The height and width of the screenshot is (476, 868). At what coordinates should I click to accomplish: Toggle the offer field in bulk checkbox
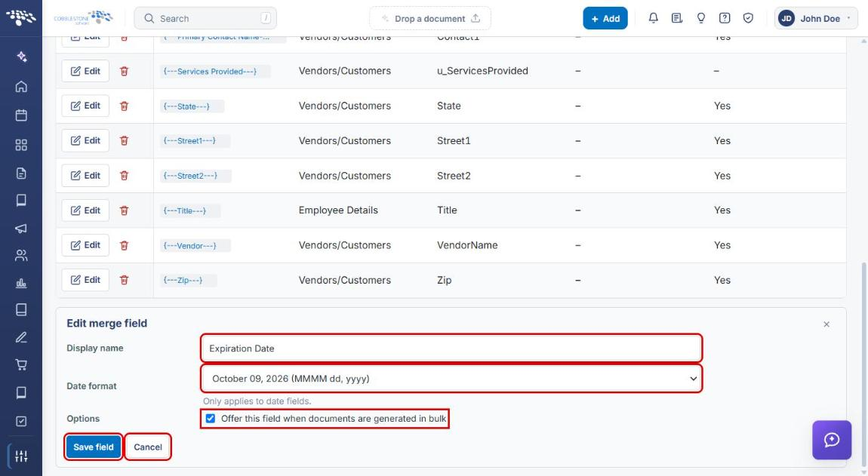point(211,419)
